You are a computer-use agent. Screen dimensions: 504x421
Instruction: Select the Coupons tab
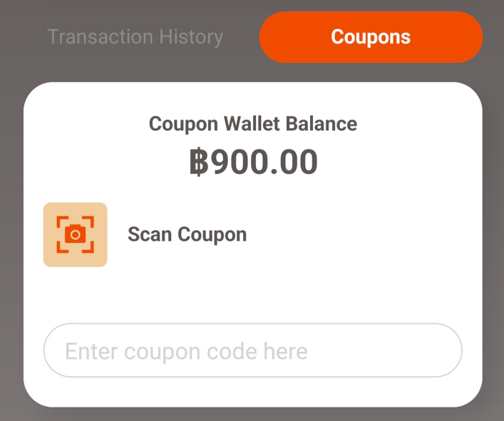pos(371,37)
